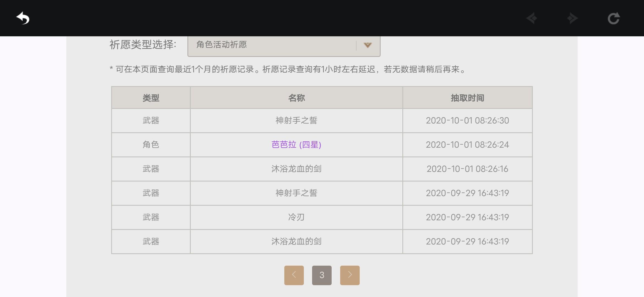
Task: Click the 2020-10-01 08:26:30 timestamp cell
Action: pyautogui.click(x=467, y=120)
